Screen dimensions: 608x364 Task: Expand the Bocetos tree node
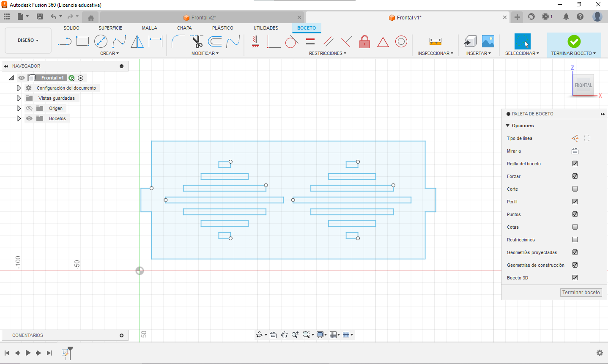[19, 118]
